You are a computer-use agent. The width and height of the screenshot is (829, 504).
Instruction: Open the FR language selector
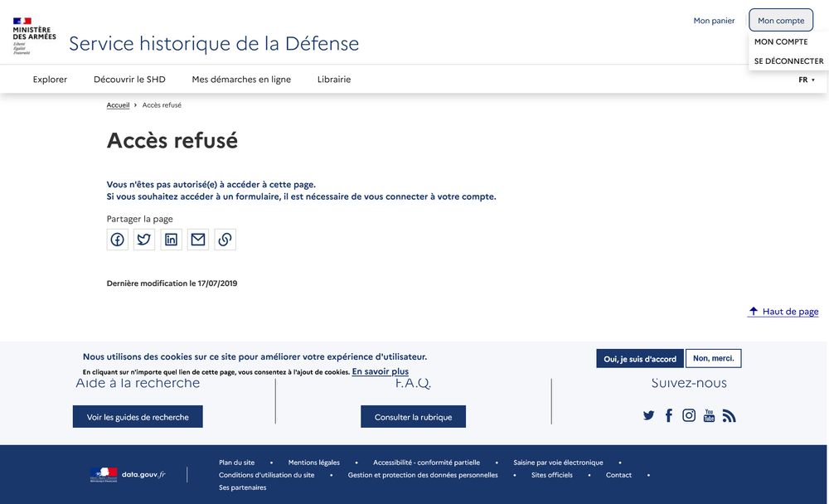803,79
